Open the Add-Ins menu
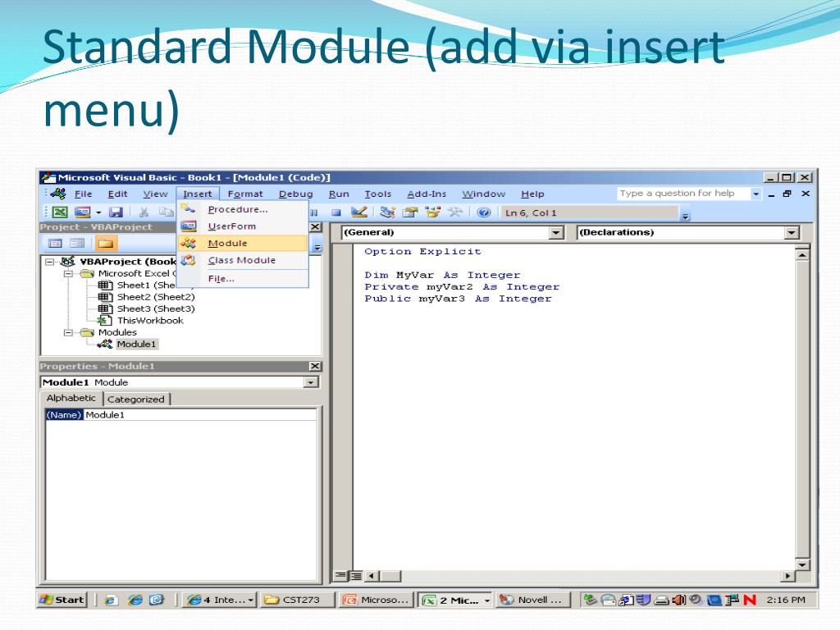The image size is (840, 630). point(427,194)
